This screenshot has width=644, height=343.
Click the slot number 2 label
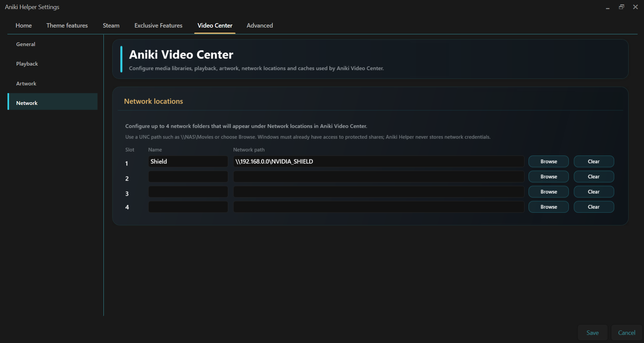[127, 179]
